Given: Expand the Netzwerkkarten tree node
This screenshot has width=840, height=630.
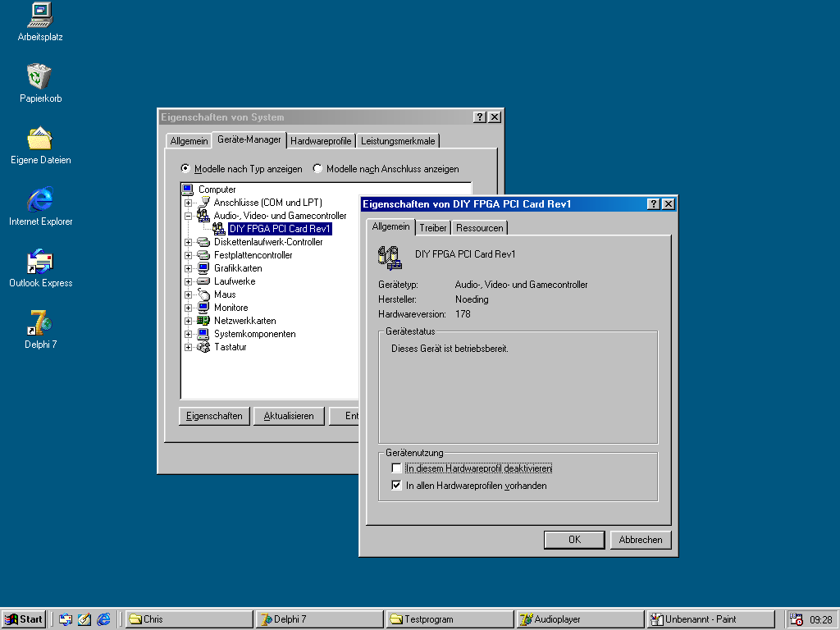Looking at the screenshot, I should (189, 321).
